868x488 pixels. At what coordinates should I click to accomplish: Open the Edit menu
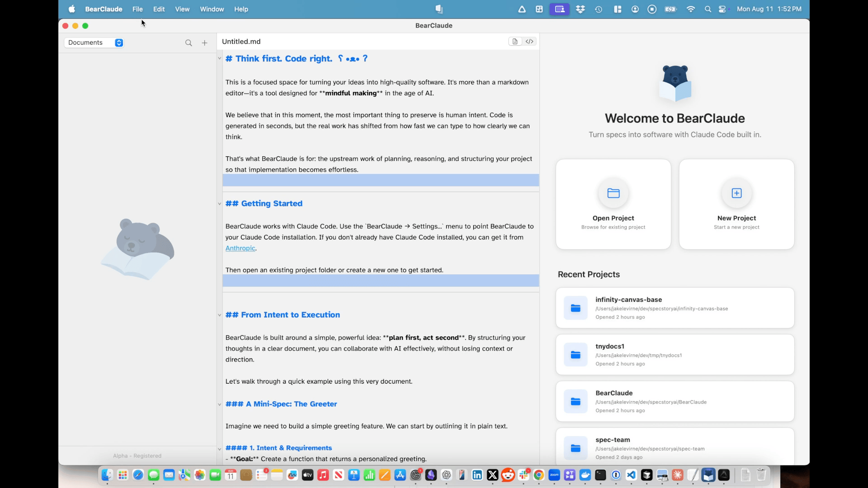pos(159,9)
